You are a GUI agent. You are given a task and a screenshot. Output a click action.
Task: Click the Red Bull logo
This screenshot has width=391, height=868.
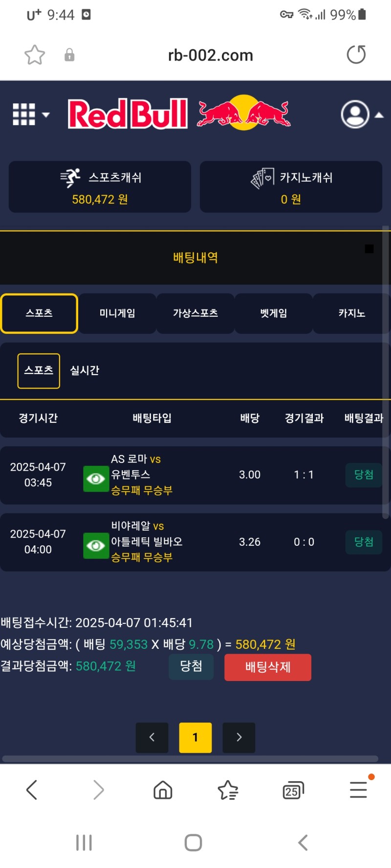point(179,114)
